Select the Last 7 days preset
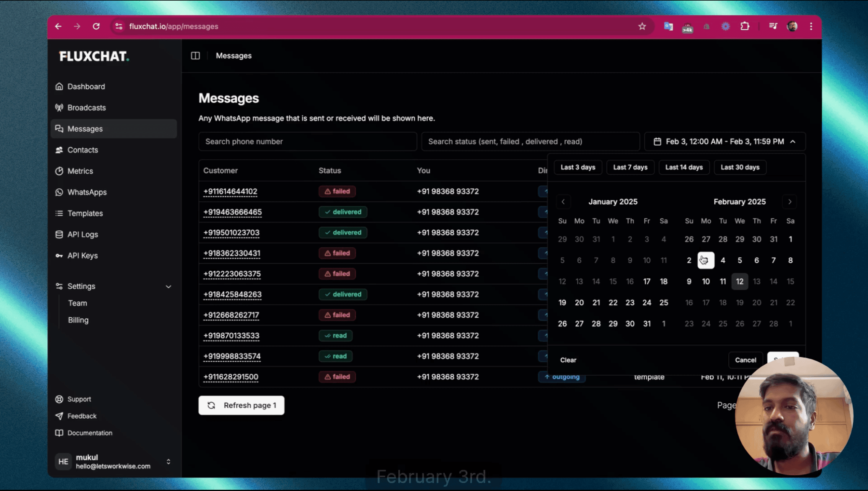This screenshot has width=868, height=491. pyautogui.click(x=630, y=167)
